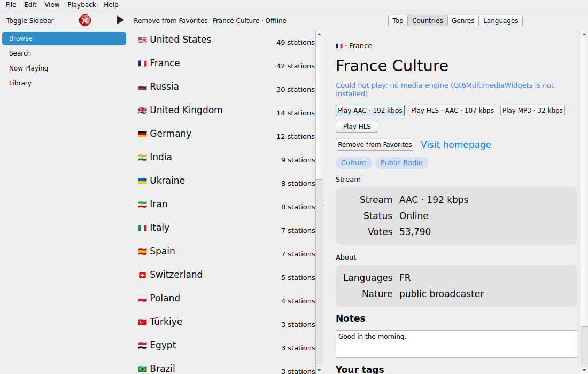Switch to the Languages tab
The width and height of the screenshot is (588, 374).
click(x=501, y=21)
